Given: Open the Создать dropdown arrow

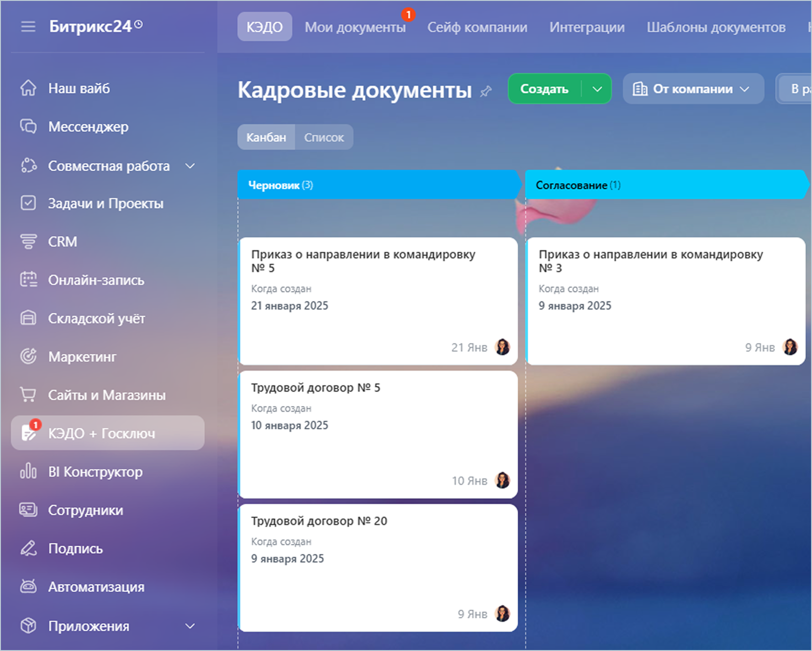Looking at the screenshot, I should (x=597, y=89).
